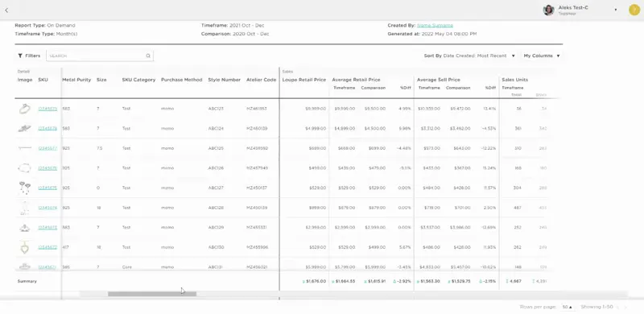Image resolution: width=644 pixels, height=314 pixels.
Task: Select the MZ456021 atelier code cell
Action: tap(257, 266)
